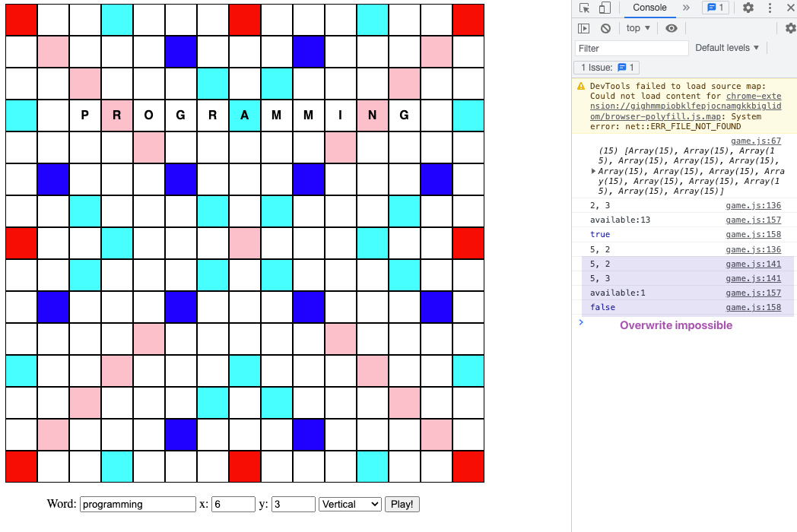Focus the x coordinate field
This screenshot has width=797, height=532.
(233, 504)
